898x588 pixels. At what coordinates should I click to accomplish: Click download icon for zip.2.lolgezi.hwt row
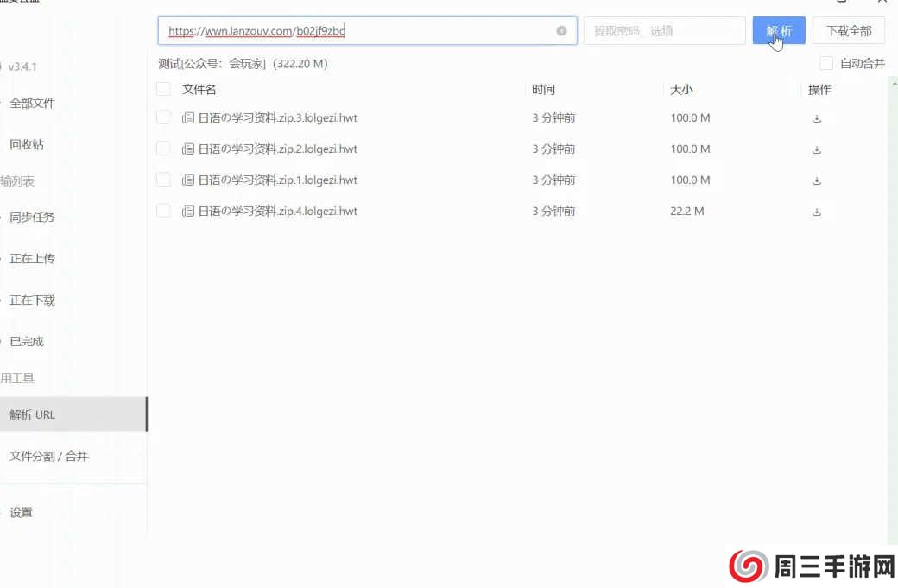click(x=817, y=149)
